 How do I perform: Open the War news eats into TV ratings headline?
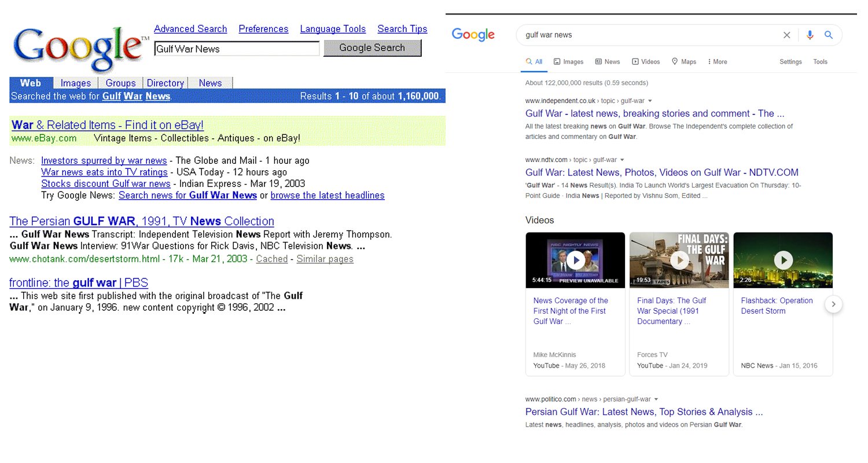(104, 172)
